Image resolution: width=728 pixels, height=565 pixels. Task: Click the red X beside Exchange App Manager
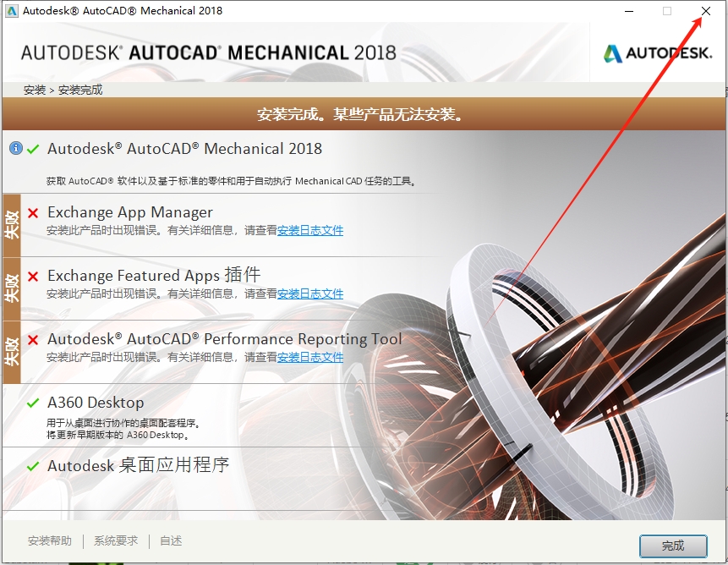pos(33,213)
